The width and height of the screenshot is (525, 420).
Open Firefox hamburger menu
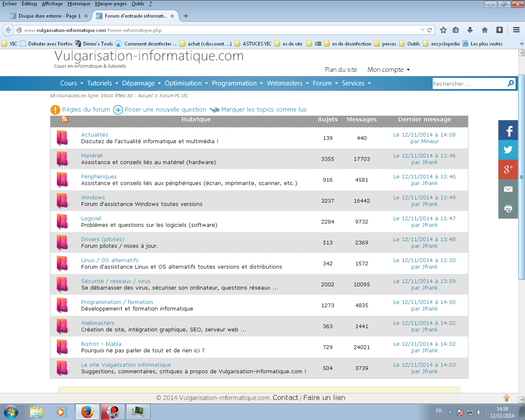tap(516, 30)
